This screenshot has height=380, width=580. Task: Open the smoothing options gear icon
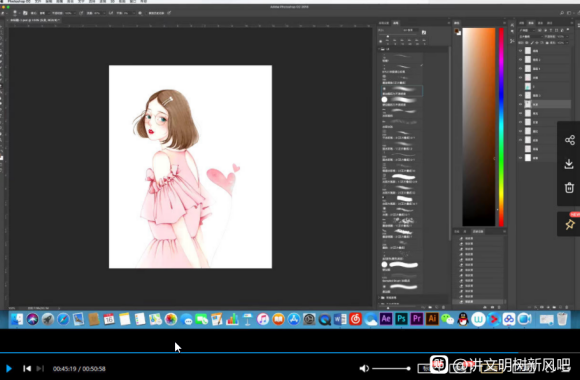[140, 13]
